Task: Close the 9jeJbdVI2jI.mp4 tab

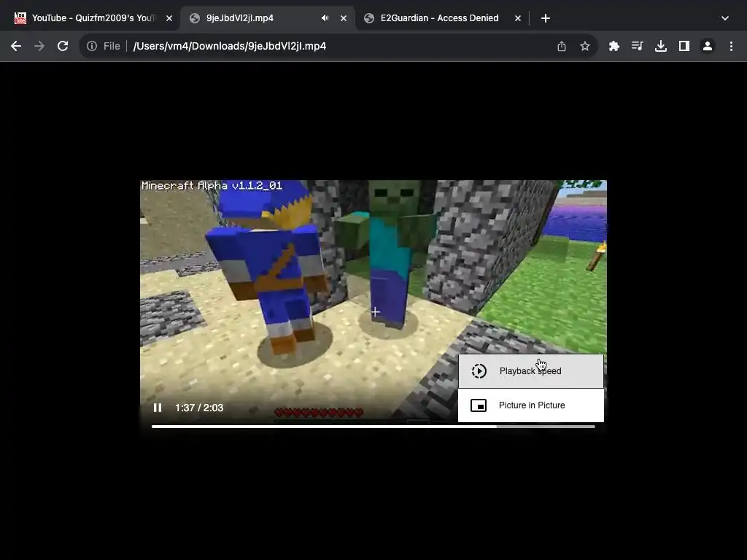Action: tap(344, 18)
